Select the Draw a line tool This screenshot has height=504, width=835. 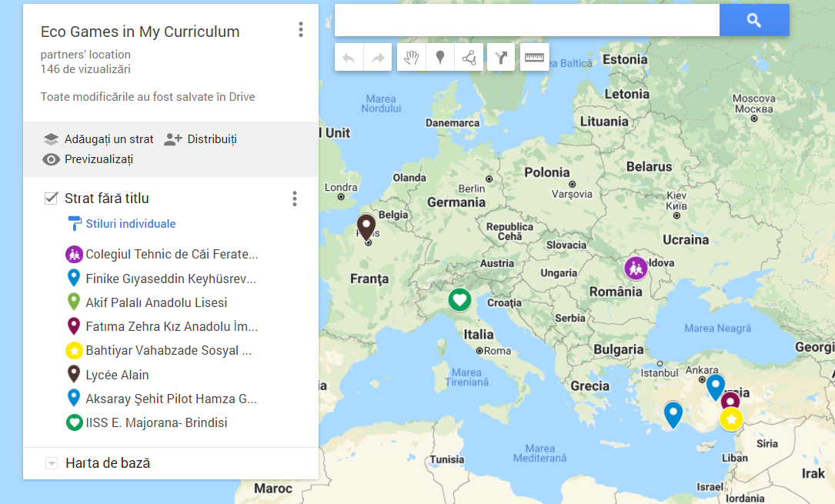coord(469,58)
